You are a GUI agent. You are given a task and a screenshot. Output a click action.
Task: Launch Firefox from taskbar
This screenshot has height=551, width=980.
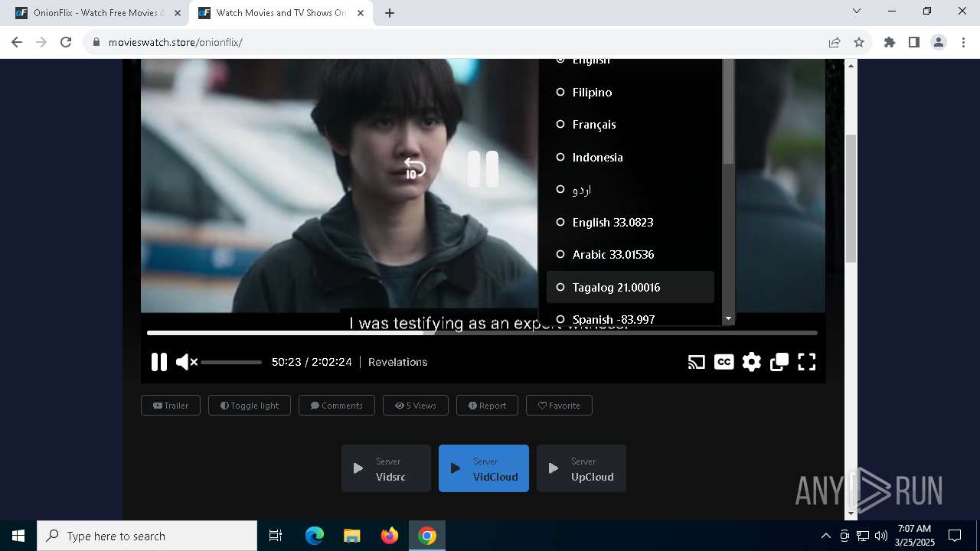point(390,536)
